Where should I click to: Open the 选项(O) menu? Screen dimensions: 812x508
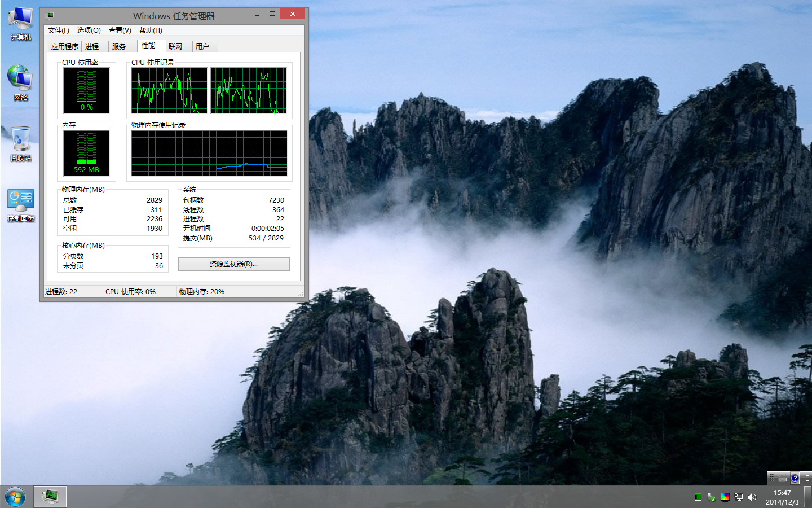89,30
